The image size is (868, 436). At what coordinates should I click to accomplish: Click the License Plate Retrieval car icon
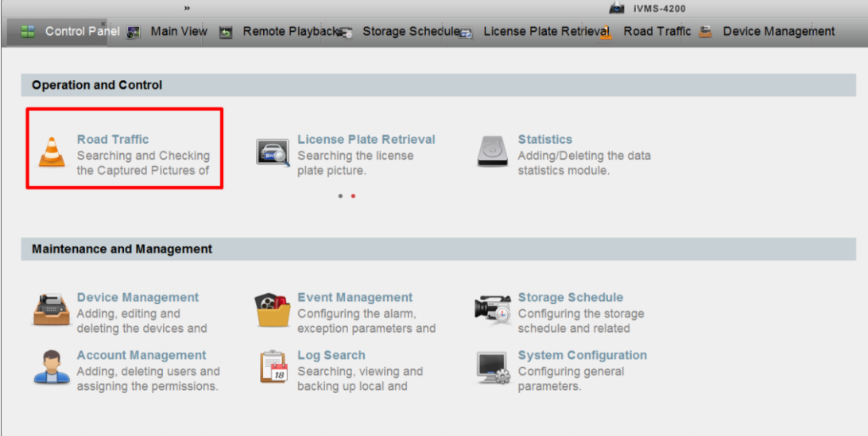tap(273, 152)
